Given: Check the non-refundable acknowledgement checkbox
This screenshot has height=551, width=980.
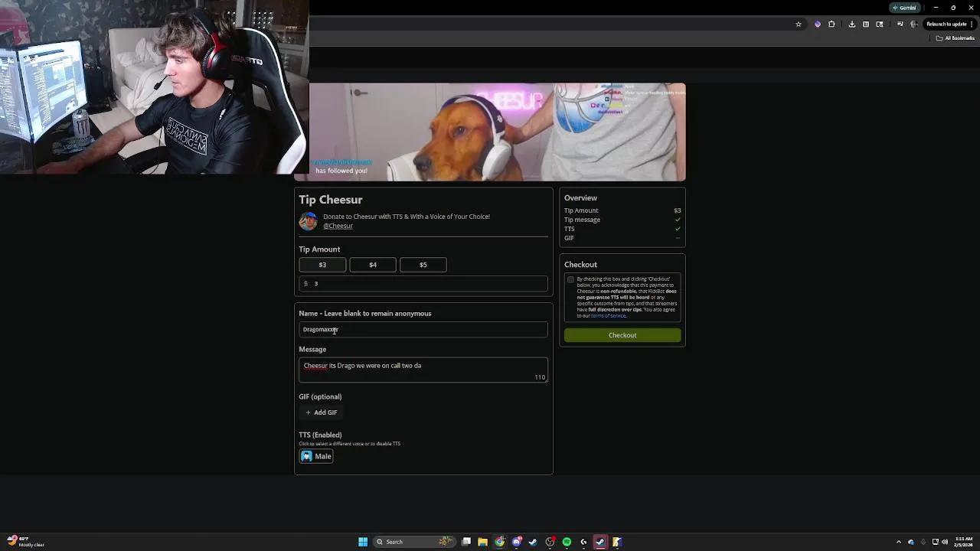Looking at the screenshot, I should 570,280.
